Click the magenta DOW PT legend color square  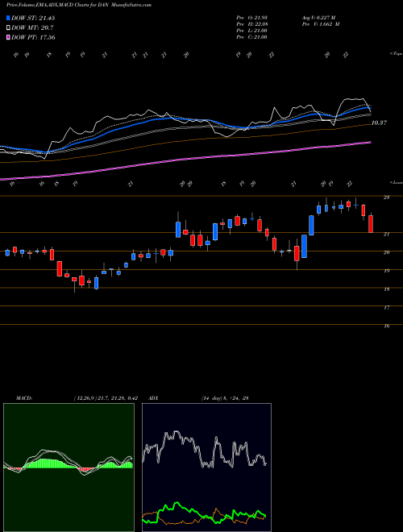click(x=9, y=37)
